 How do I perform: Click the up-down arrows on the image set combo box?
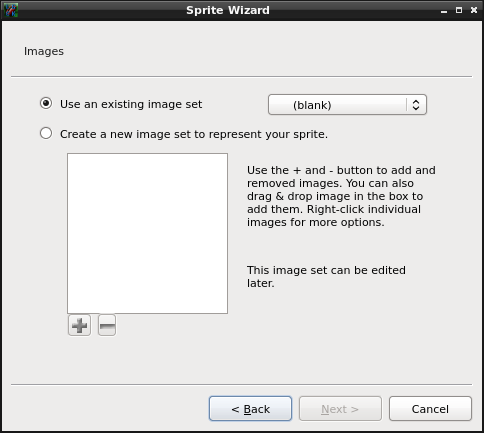416,105
